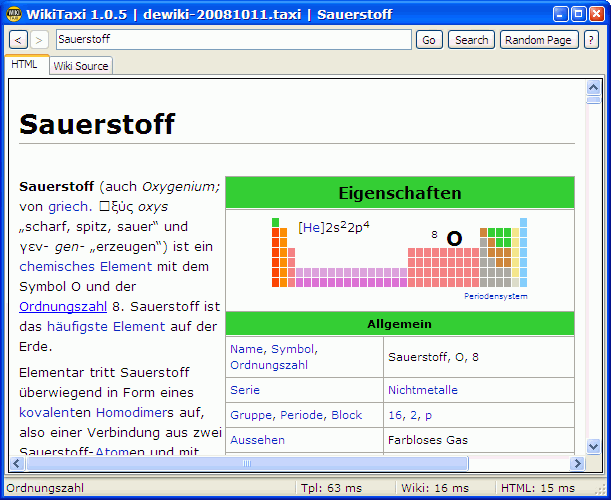This screenshot has height=500, width=611.
Task: Maximize the WikiTaxi window
Action: point(577,14)
